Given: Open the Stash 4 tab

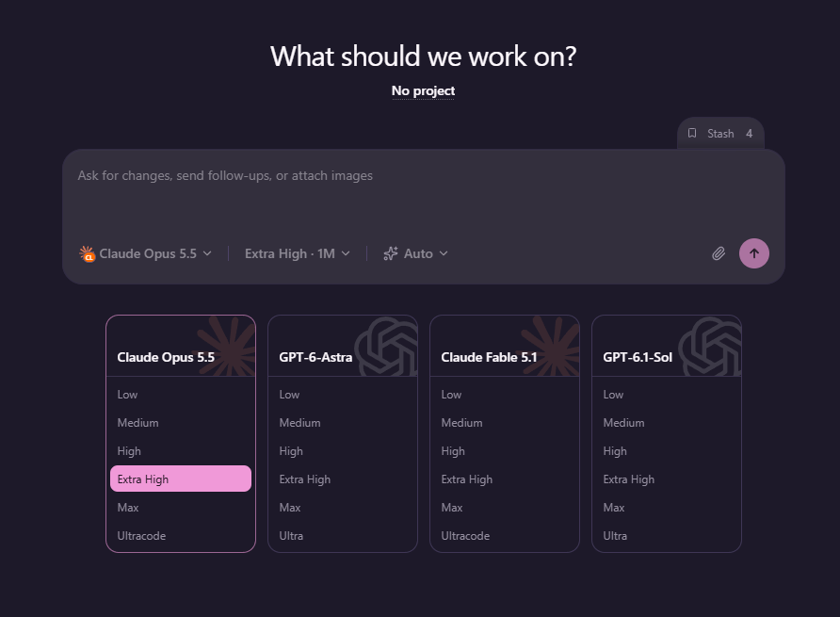Looking at the screenshot, I should pos(720,134).
